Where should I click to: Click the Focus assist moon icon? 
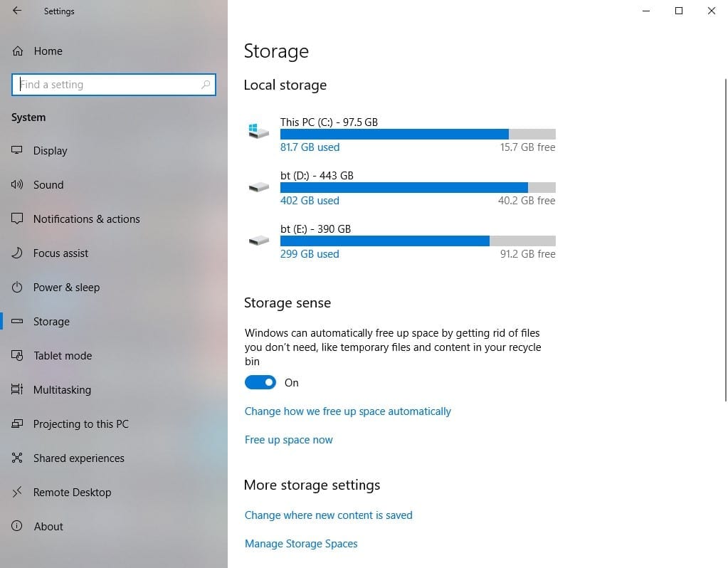(17, 253)
